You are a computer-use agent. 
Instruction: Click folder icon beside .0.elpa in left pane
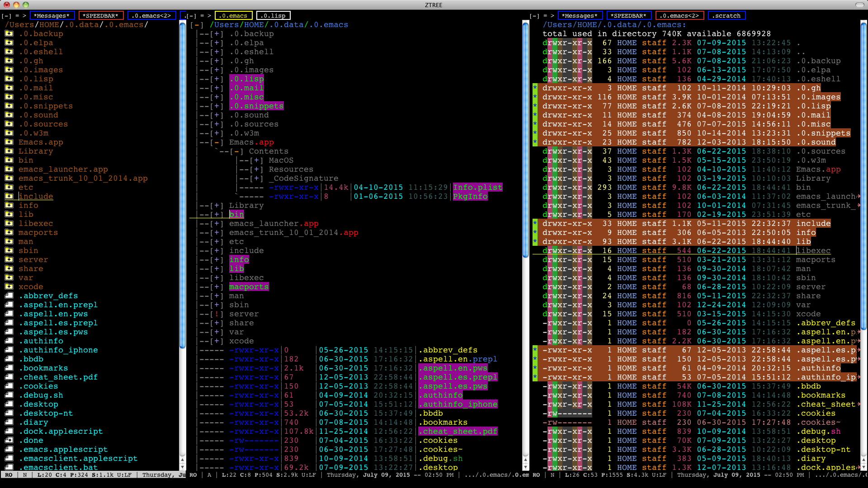[9, 42]
